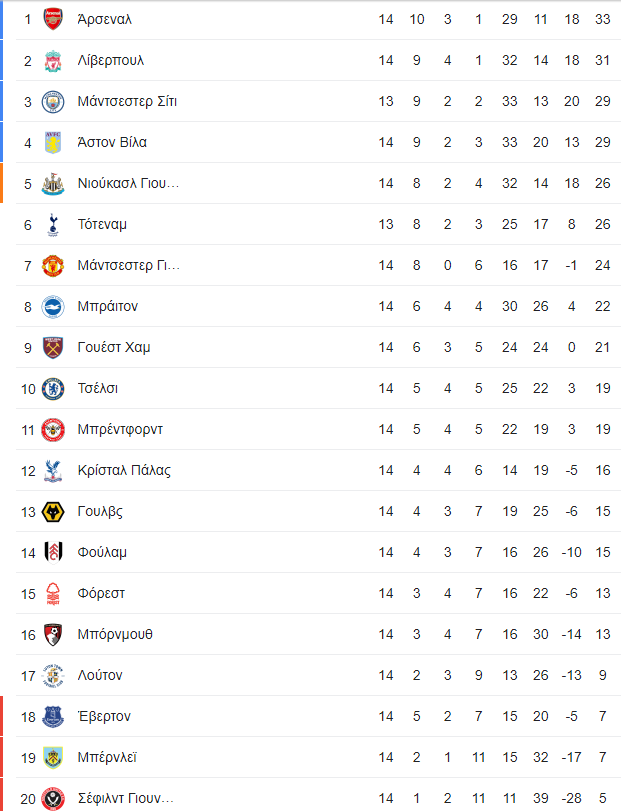Click the West Ham crest icon
This screenshot has height=811, width=621.
(53, 348)
